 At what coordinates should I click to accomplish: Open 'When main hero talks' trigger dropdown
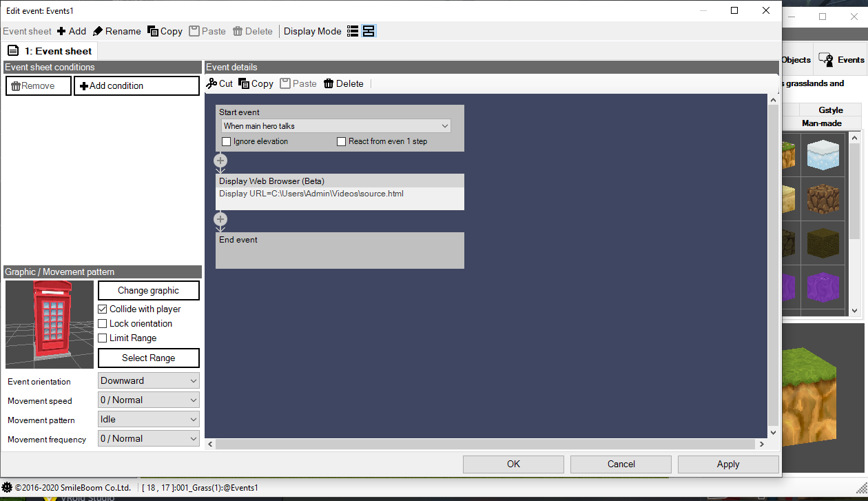click(x=336, y=126)
